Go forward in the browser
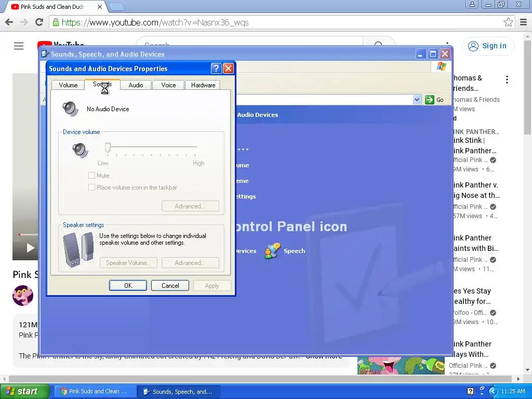The height and width of the screenshot is (399, 532). tap(24, 22)
